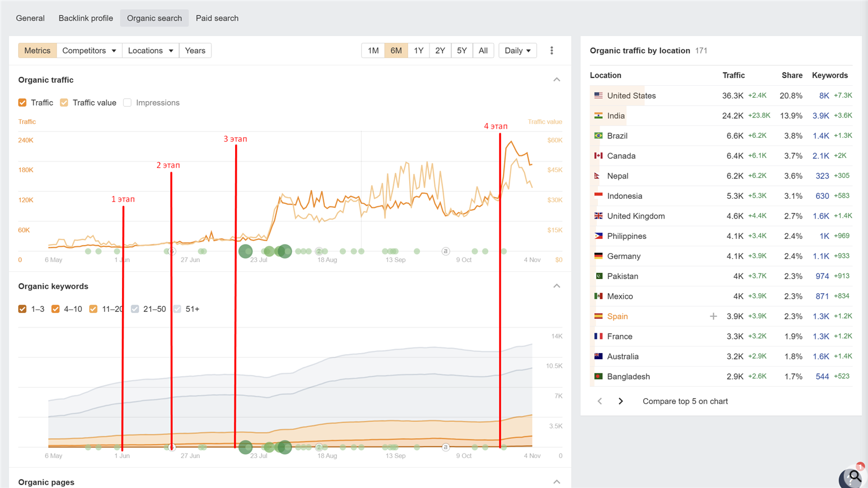Click the Brazil flag icon
This screenshot has width=868, height=488.
(x=598, y=136)
